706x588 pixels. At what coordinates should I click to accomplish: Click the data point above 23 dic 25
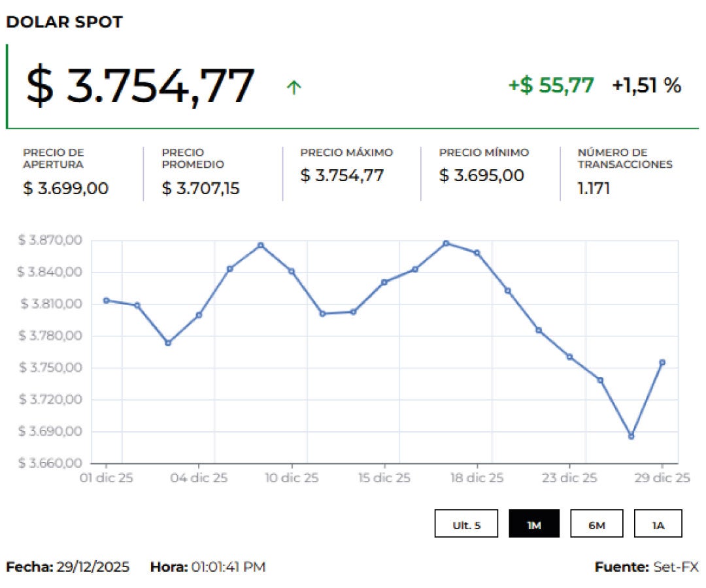click(x=569, y=357)
